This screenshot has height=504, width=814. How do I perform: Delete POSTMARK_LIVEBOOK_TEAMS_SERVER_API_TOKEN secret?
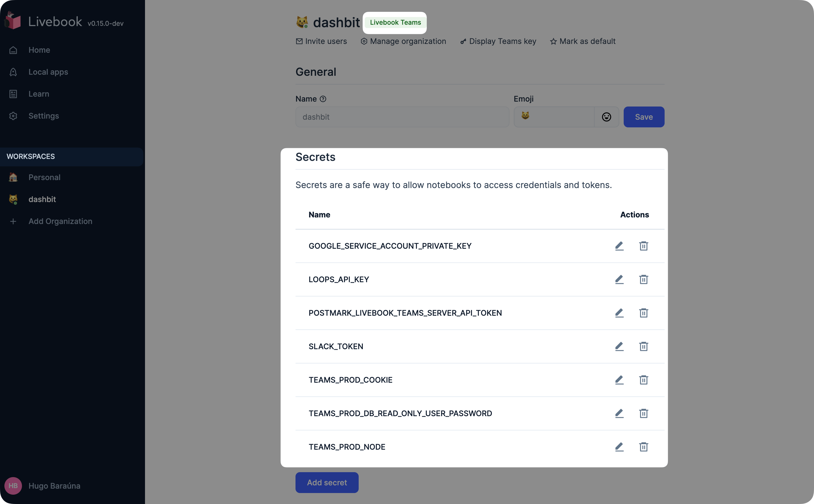coord(643,313)
